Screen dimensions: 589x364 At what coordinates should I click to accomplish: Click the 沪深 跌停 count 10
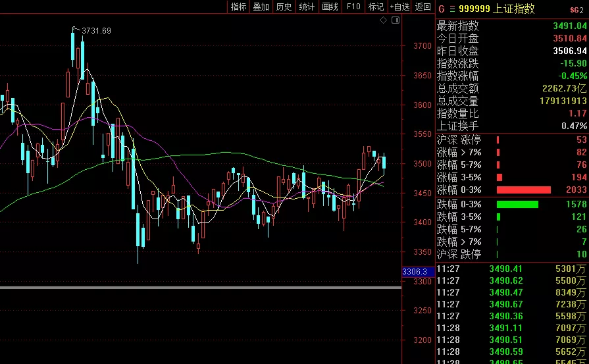tap(582, 254)
